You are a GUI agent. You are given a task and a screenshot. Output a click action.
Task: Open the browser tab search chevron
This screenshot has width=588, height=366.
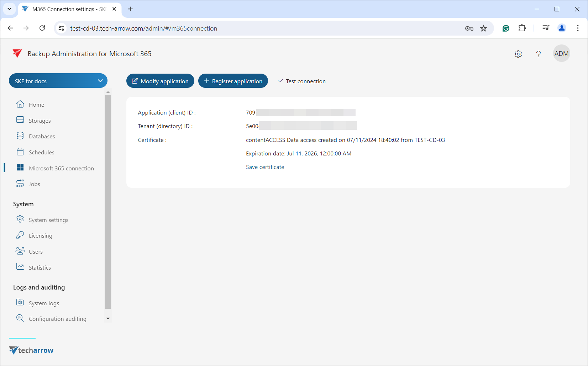coord(9,9)
